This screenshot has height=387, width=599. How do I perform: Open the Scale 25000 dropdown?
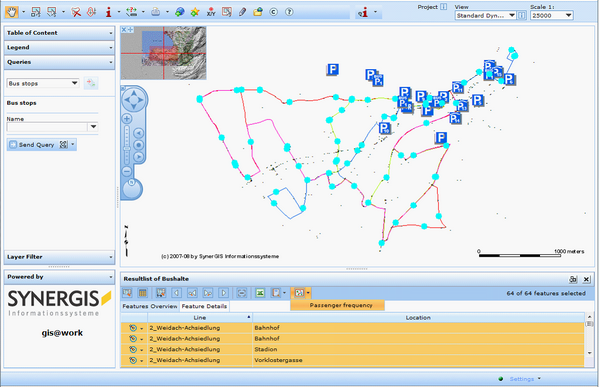568,15
